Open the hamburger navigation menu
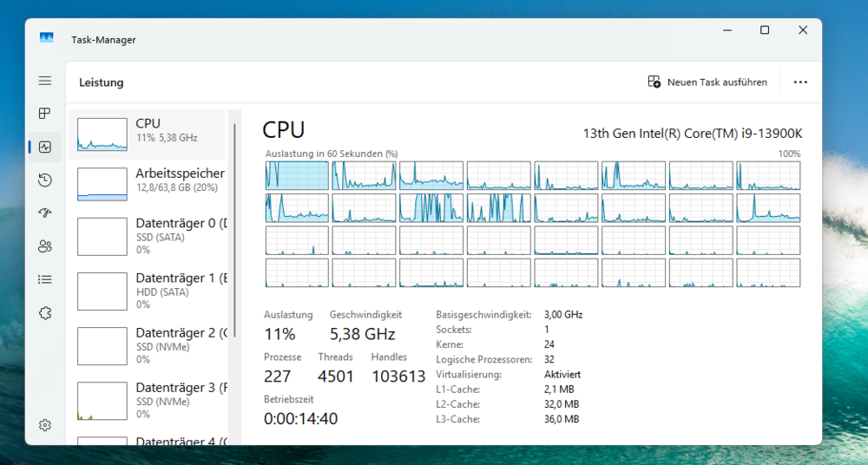The image size is (868, 465). [45, 81]
